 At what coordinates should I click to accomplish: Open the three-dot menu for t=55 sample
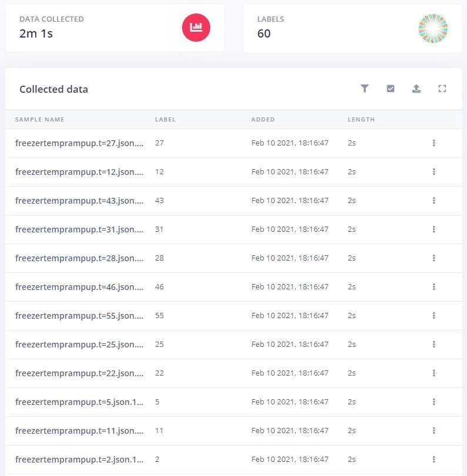pos(434,315)
